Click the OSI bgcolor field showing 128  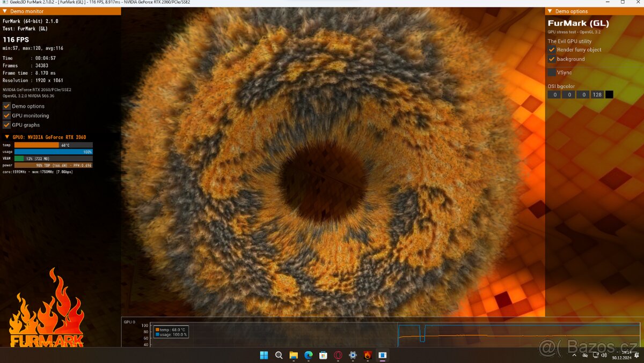pyautogui.click(x=597, y=95)
